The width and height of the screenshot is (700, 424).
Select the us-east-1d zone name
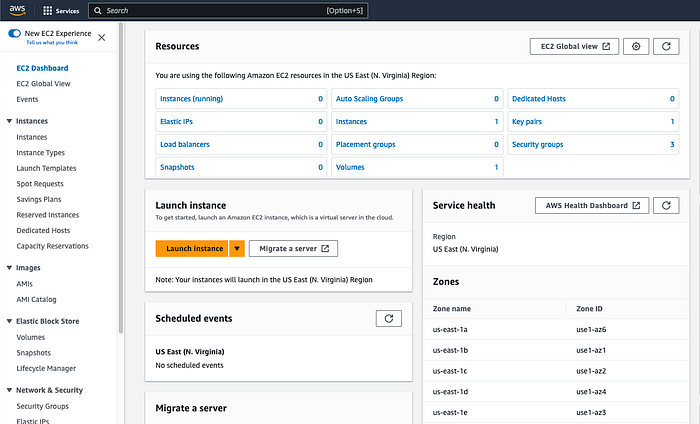(450, 392)
